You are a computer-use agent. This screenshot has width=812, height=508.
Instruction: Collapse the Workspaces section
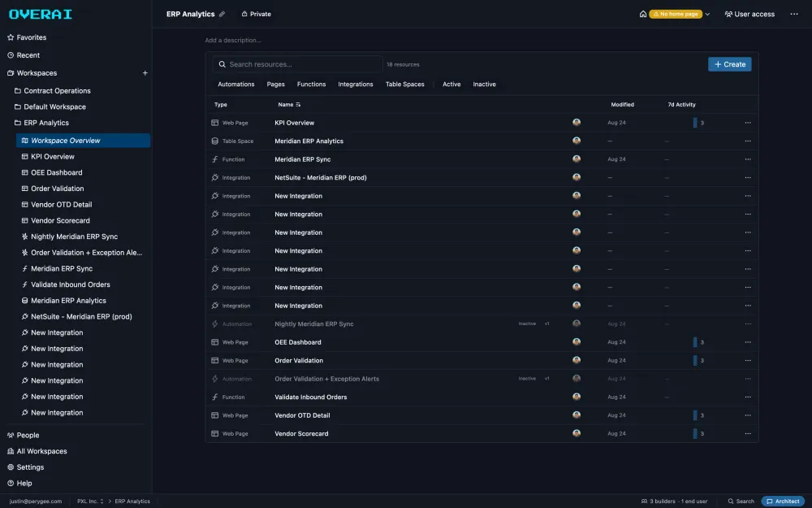(x=32, y=73)
